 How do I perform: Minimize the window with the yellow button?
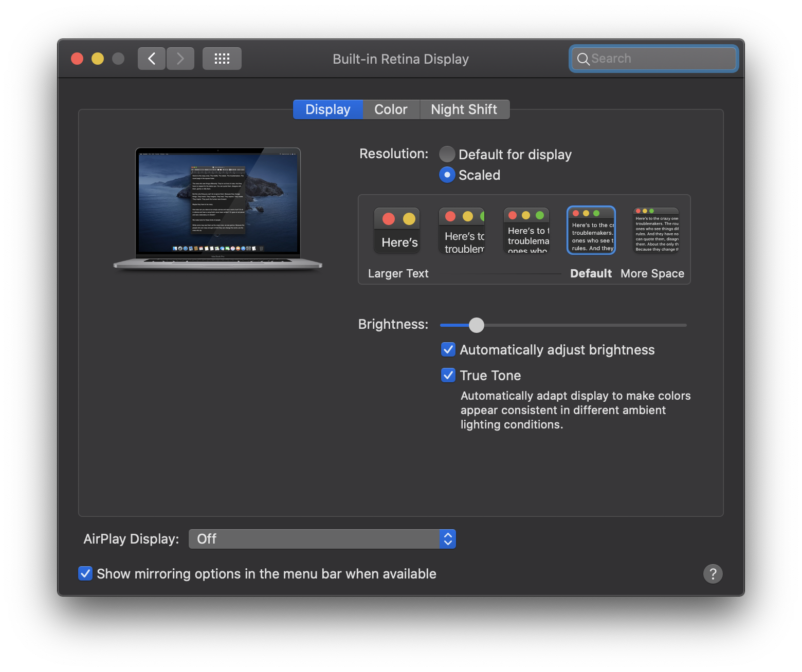coord(98,59)
